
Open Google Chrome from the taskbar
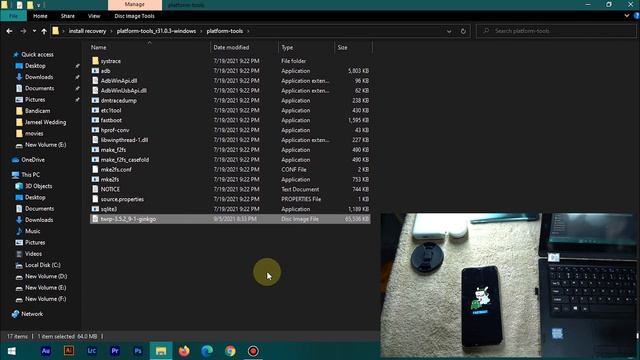[x=230, y=351]
